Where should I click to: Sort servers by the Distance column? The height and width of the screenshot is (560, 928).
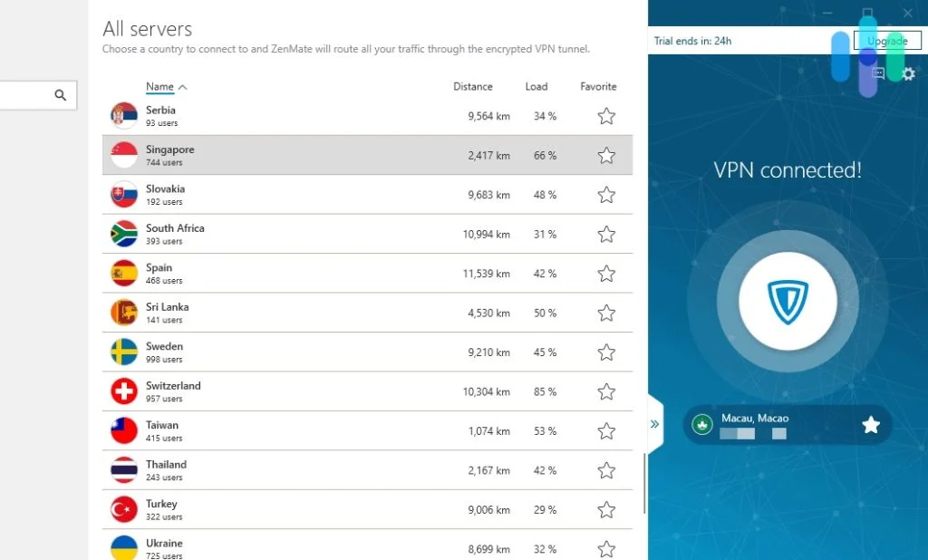(x=472, y=86)
